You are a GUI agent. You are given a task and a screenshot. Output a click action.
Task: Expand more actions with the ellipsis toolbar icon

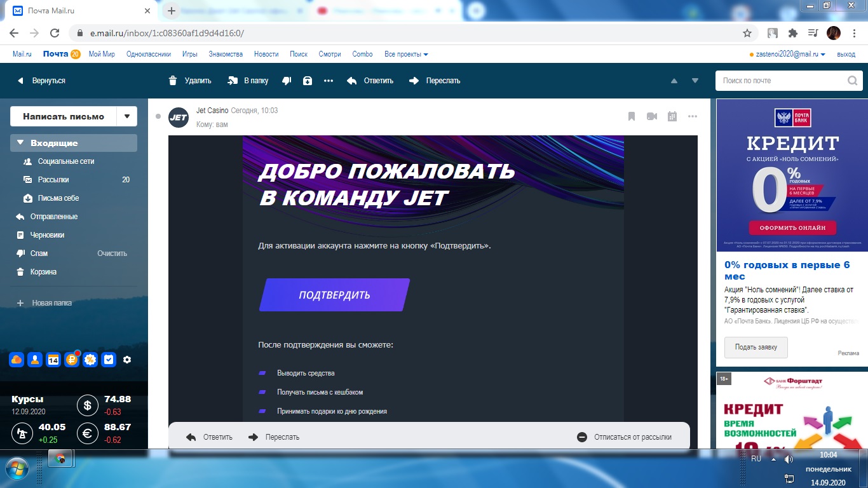coord(329,81)
